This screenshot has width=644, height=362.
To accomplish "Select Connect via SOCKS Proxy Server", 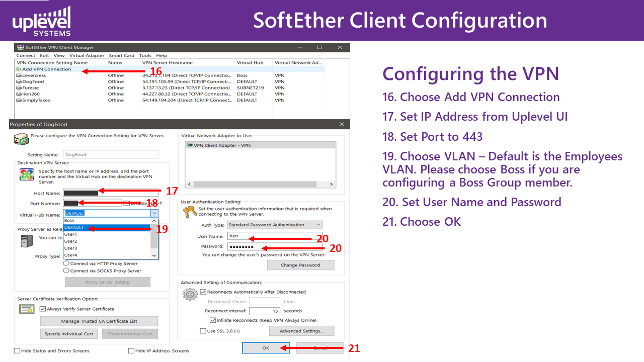I will [x=66, y=270].
